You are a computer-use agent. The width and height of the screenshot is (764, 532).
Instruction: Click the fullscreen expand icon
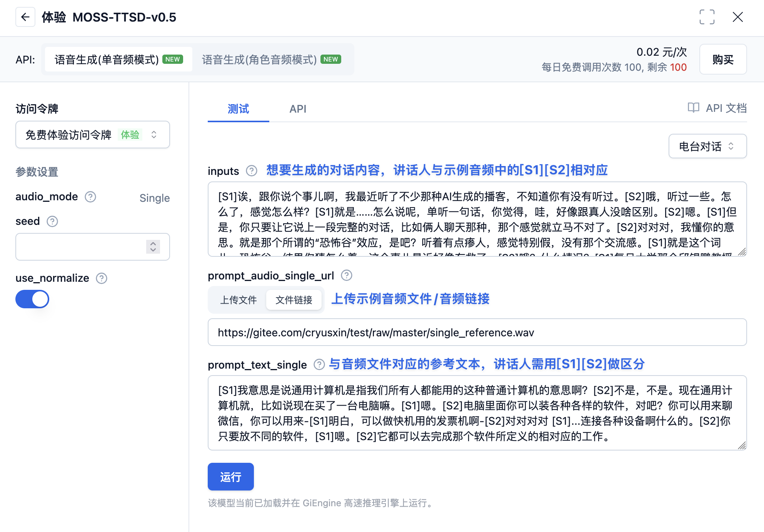point(707,17)
